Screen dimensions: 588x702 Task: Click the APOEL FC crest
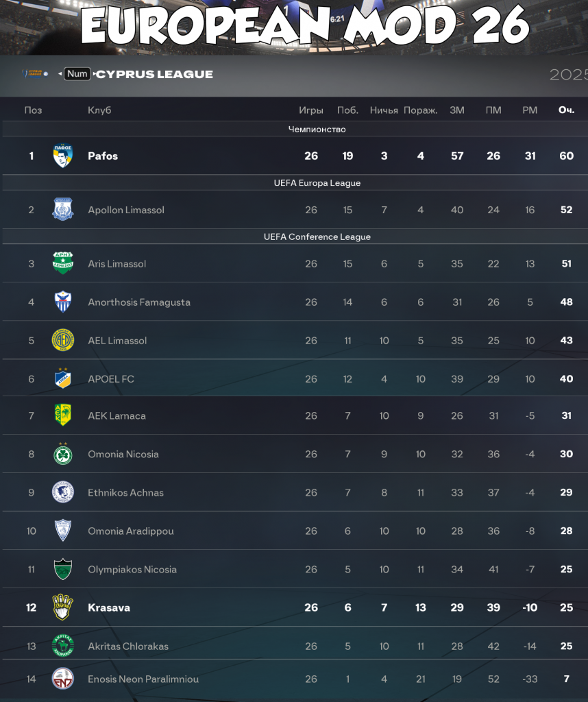click(62, 378)
